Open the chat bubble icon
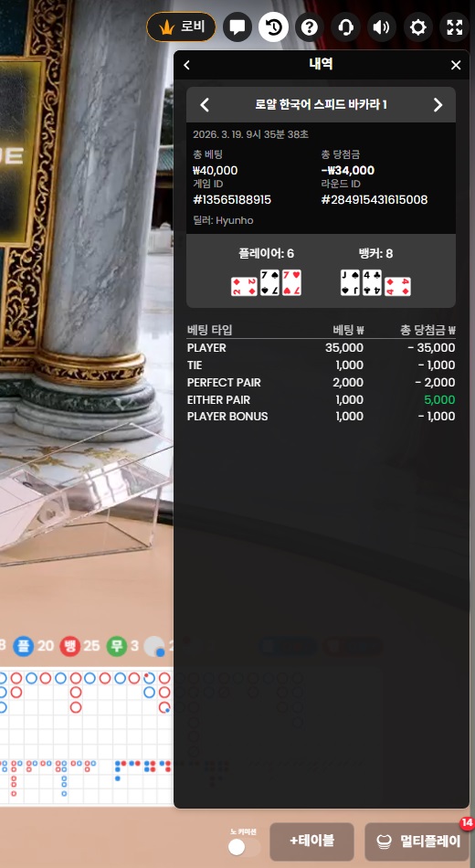The height and width of the screenshot is (868, 475). pos(237,26)
